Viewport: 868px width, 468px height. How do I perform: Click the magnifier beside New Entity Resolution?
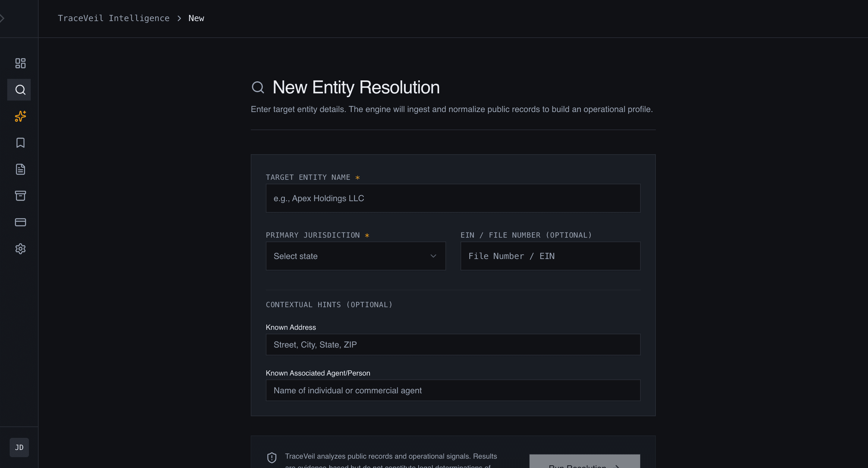(258, 87)
